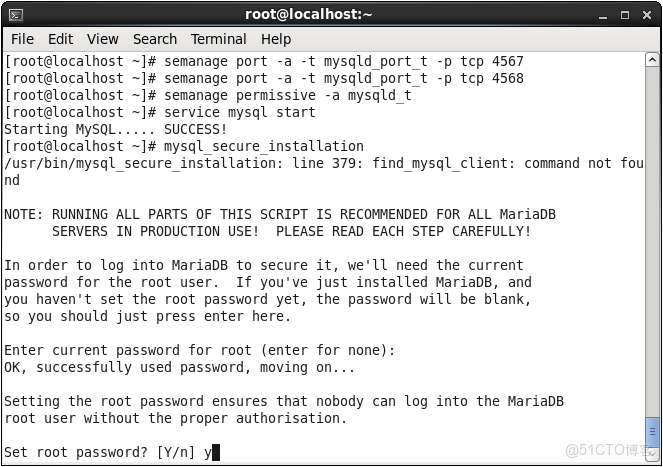This screenshot has height=467, width=663.
Task: Open the Search menu
Action: coord(154,39)
